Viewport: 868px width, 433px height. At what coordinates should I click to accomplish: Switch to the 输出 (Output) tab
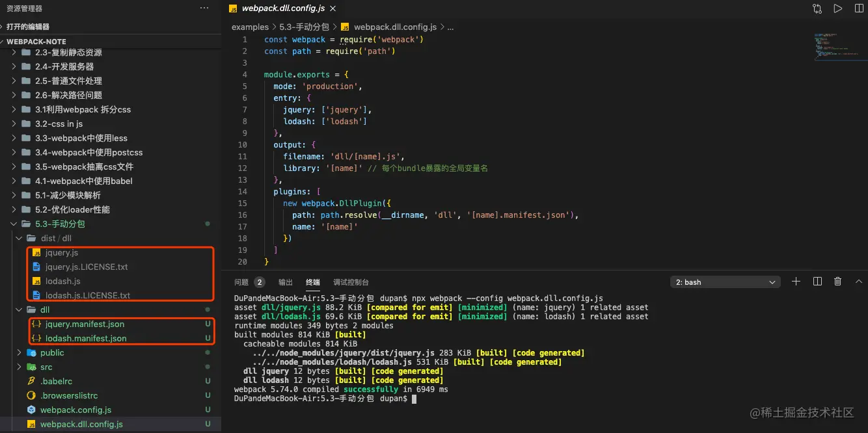coord(286,282)
